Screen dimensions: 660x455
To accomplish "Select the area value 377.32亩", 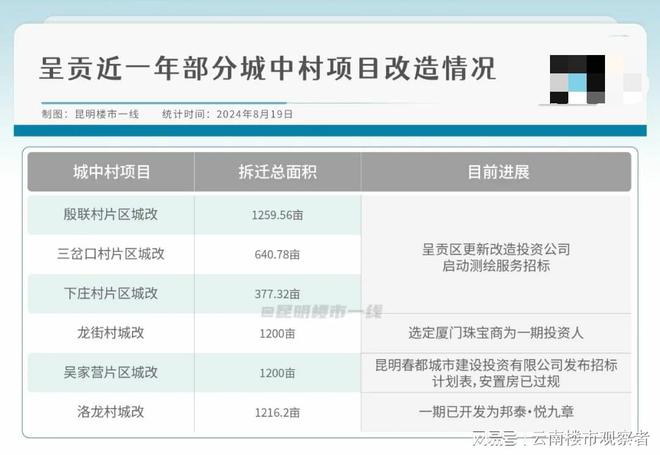I will coord(277,294).
